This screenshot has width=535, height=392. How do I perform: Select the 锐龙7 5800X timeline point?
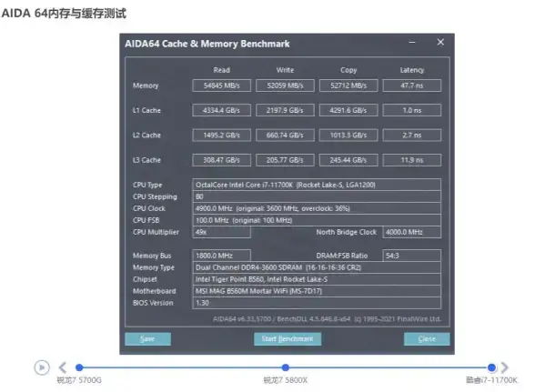[x=286, y=367]
